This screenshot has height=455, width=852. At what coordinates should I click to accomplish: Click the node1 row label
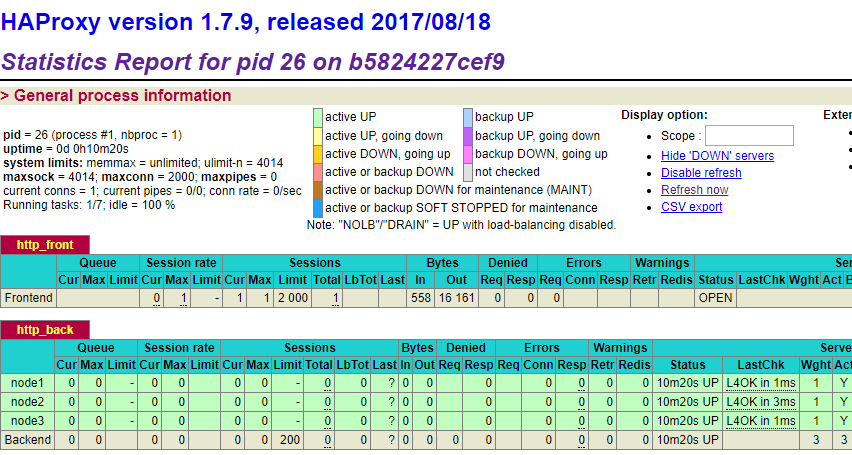tap(27, 383)
